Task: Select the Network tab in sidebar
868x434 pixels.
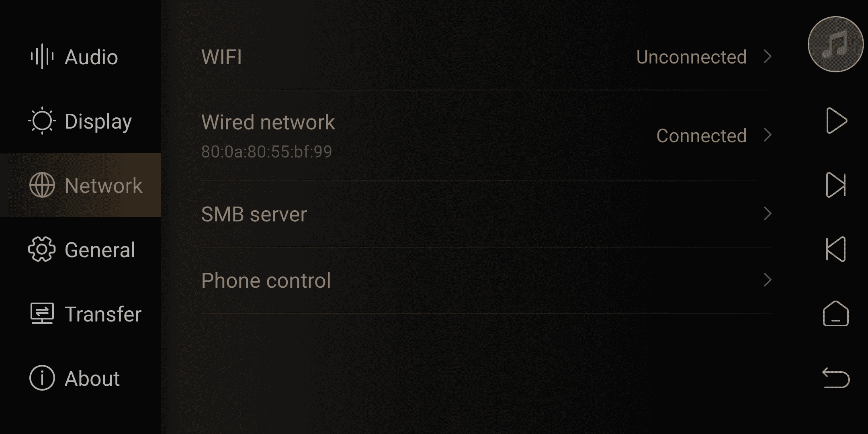Action: [x=80, y=185]
